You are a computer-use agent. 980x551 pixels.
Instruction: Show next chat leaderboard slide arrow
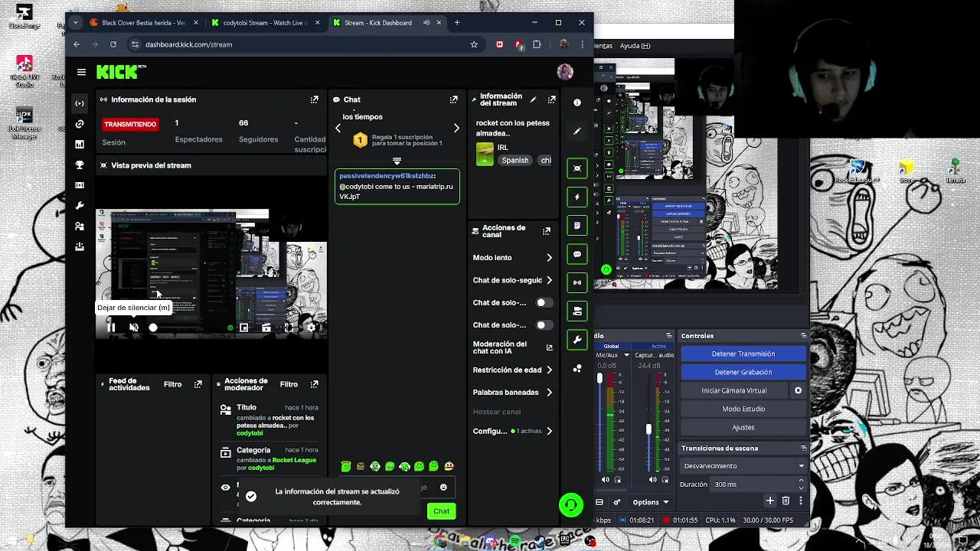[x=456, y=129]
